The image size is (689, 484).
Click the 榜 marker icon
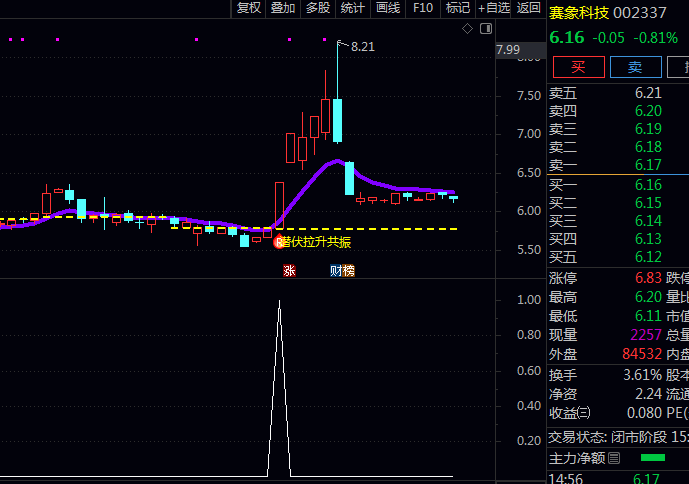[348, 271]
